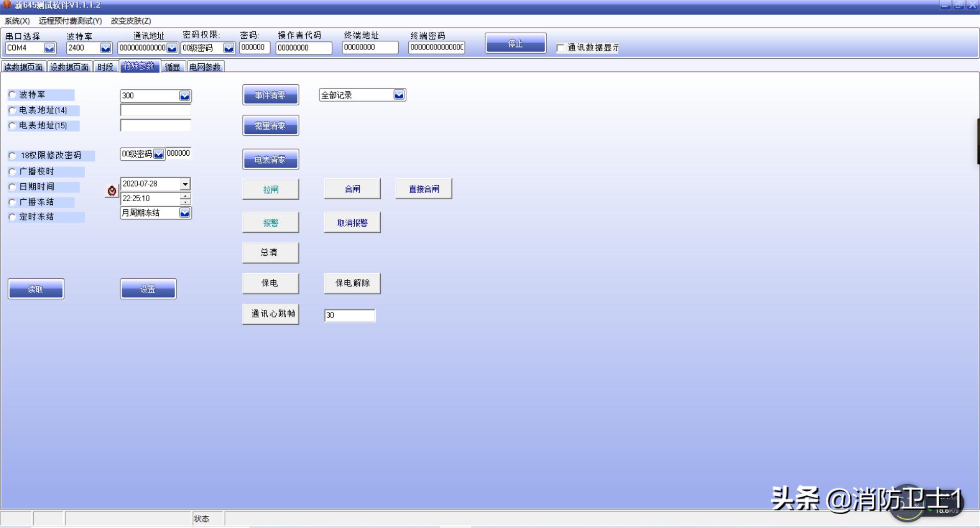Select the 电表地址(14) radio option
This screenshot has height=528, width=980.
[x=12, y=110]
